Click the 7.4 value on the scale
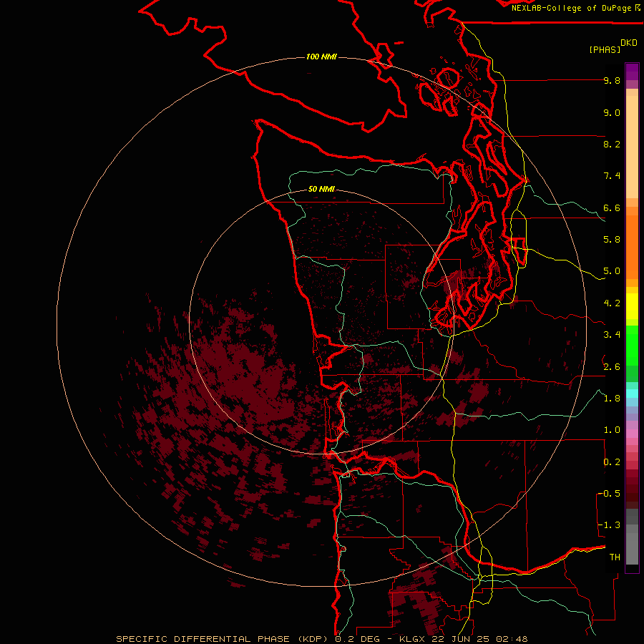Viewport: 644px width, 644px height. click(612, 176)
